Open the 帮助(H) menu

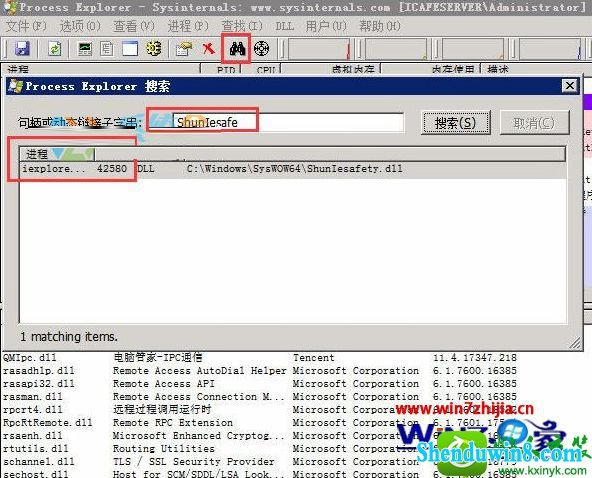point(380,26)
